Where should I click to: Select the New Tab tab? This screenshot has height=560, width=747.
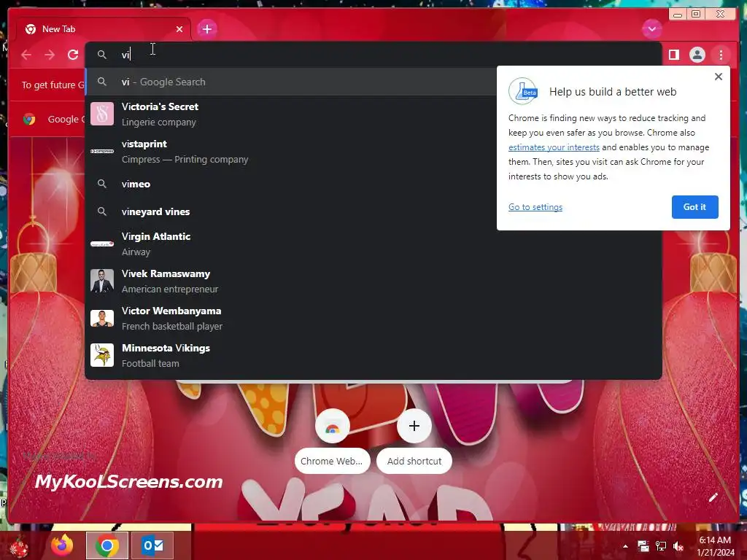(x=104, y=29)
